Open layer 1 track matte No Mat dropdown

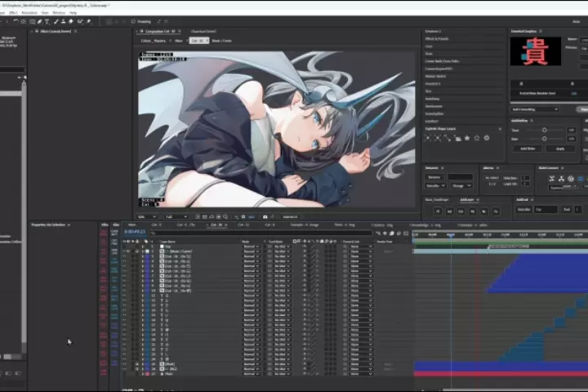click(x=282, y=247)
